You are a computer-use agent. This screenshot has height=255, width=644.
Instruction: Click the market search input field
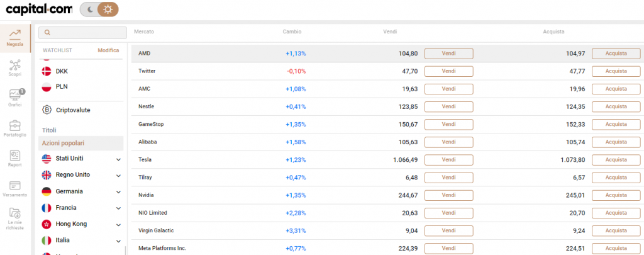(82, 33)
